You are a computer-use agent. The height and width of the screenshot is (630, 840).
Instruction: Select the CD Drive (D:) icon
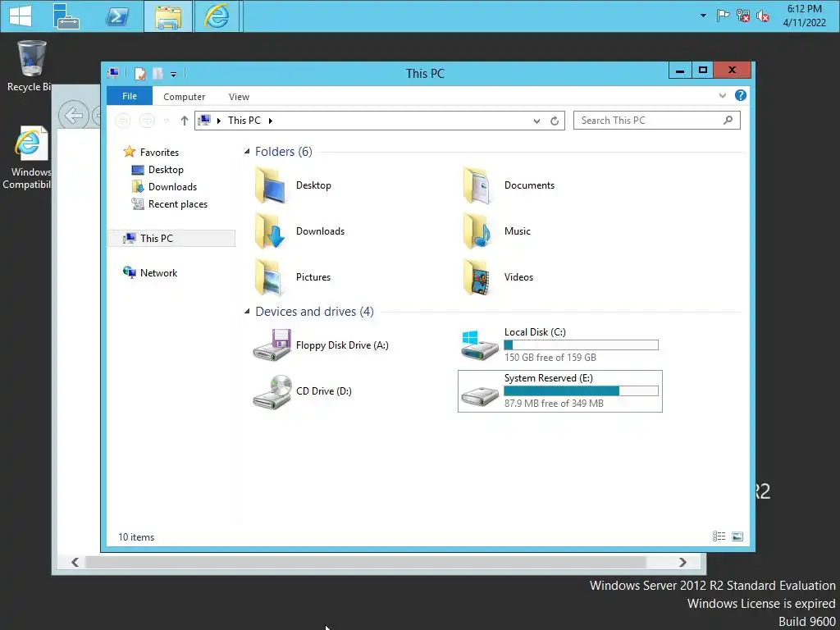point(272,391)
